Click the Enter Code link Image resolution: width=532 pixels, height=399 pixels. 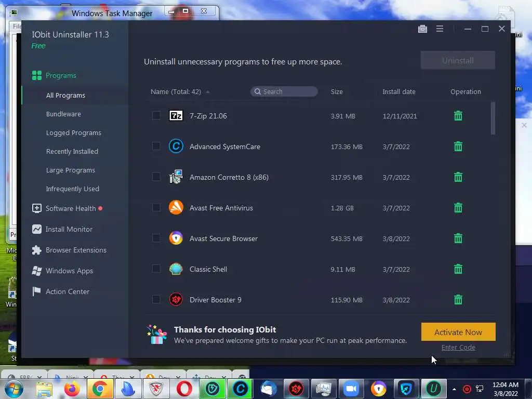tap(458, 348)
